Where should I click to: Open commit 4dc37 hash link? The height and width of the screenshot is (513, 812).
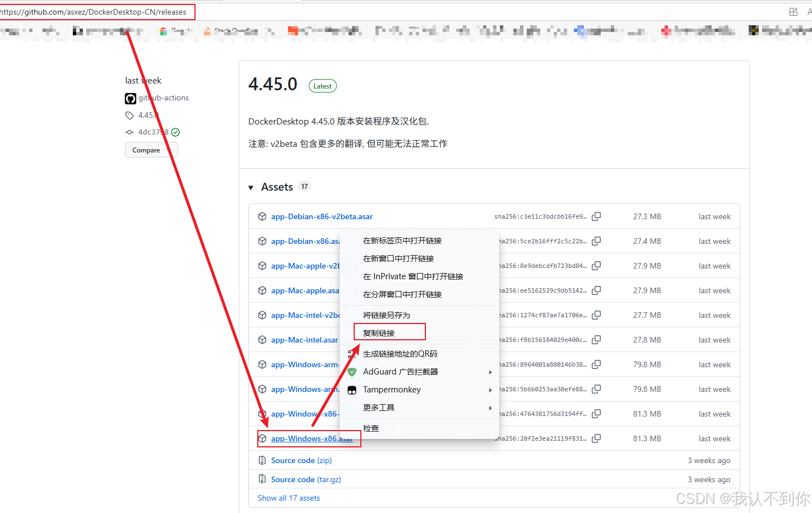153,132
